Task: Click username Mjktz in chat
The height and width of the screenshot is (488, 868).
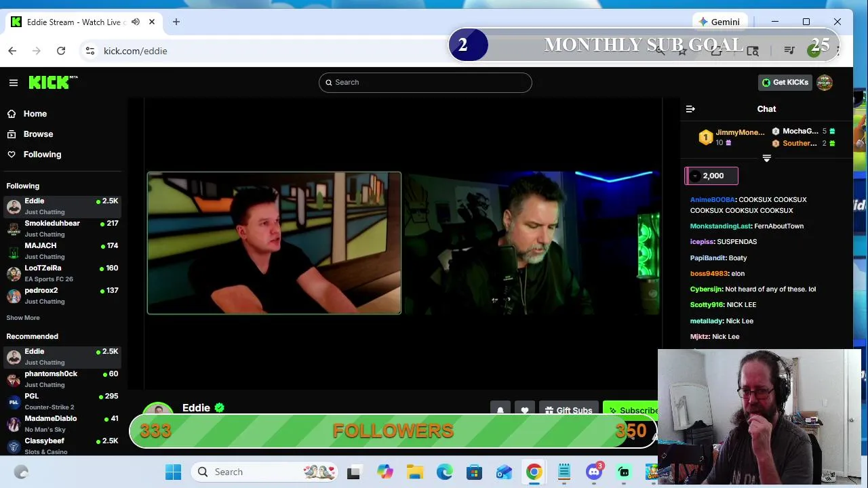Action: [x=699, y=337]
